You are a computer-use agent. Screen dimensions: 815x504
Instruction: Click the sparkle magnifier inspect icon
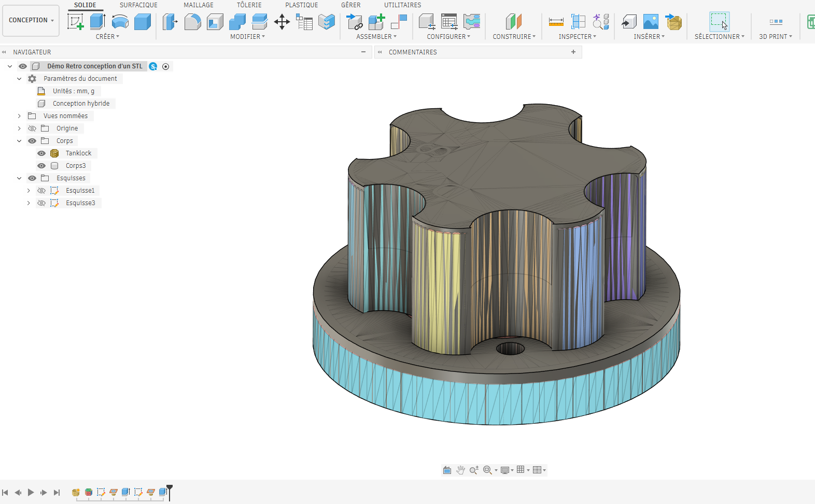600,22
